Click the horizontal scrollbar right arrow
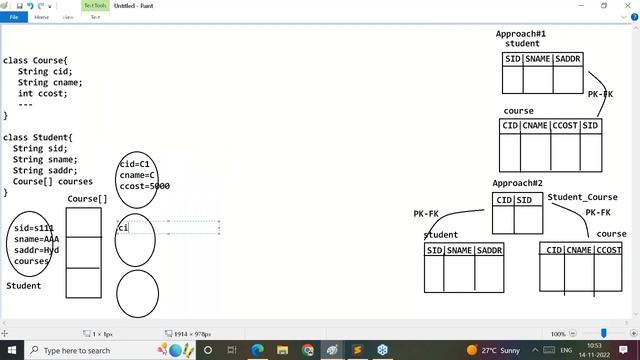The image size is (640, 360). point(627,322)
